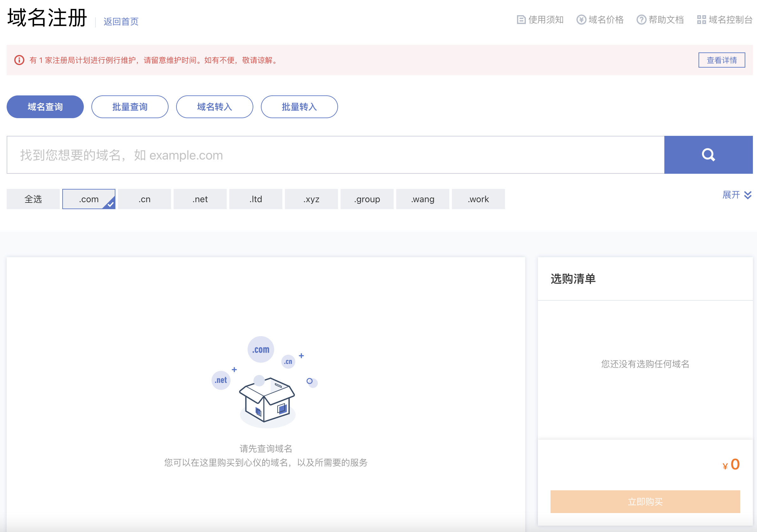Enable the .cn domain suffix
This screenshot has height=532, width=757.
click(144, 199)
